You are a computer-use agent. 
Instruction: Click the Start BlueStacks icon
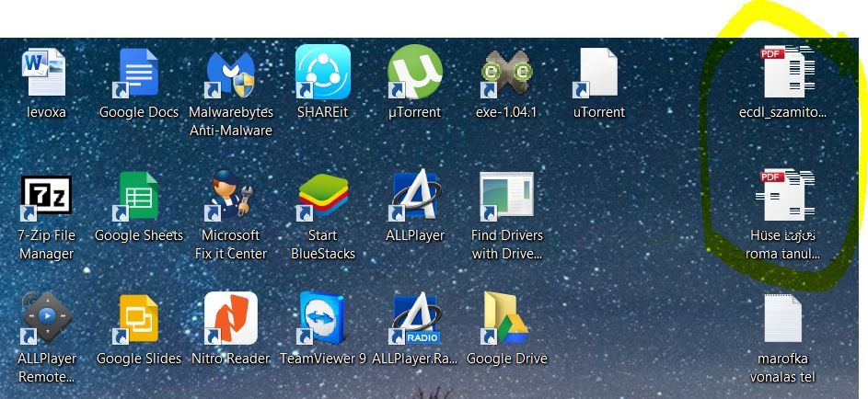coord(323,196)
